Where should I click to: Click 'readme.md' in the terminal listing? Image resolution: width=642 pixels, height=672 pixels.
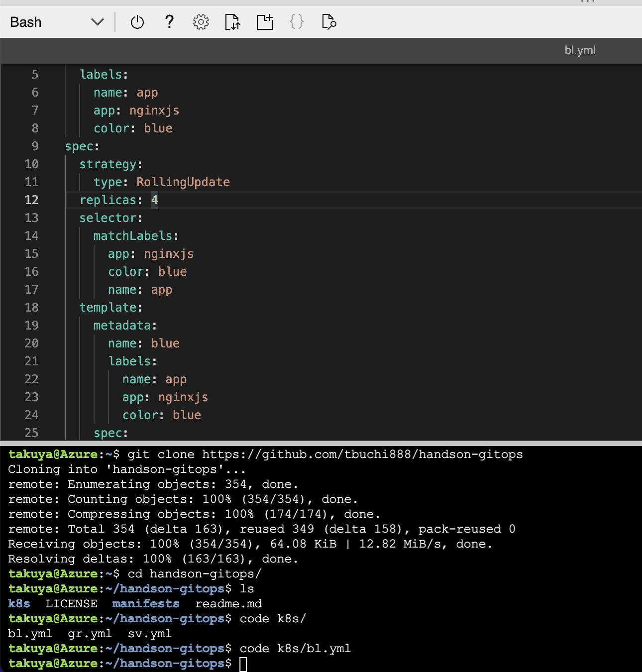click(228, 604)
